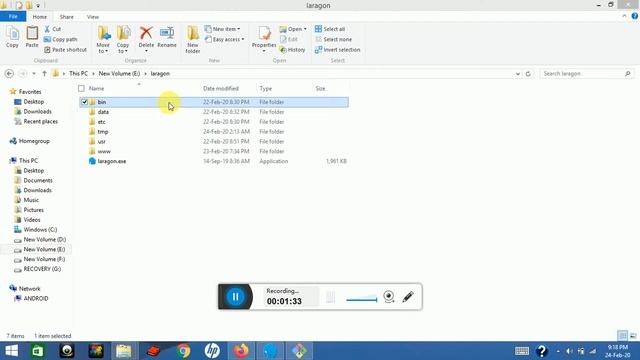Click the Paste ribbon icon
The height and width of the screenshot is (360, 640).
coord(32,37)
